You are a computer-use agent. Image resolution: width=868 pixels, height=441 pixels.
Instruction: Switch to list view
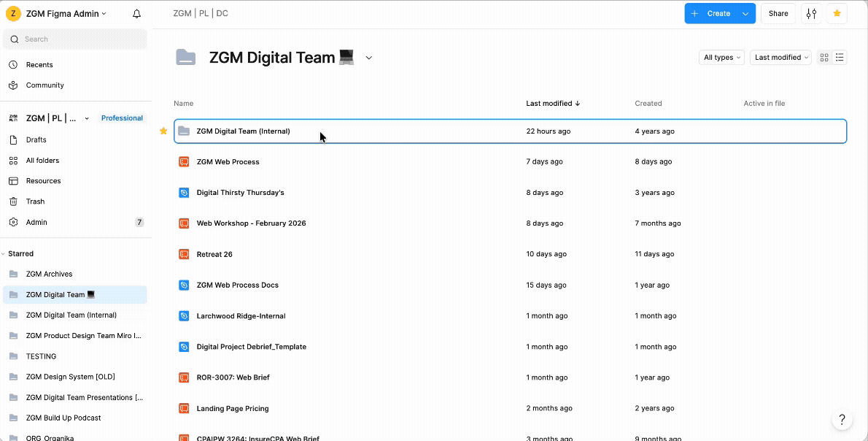840,58
